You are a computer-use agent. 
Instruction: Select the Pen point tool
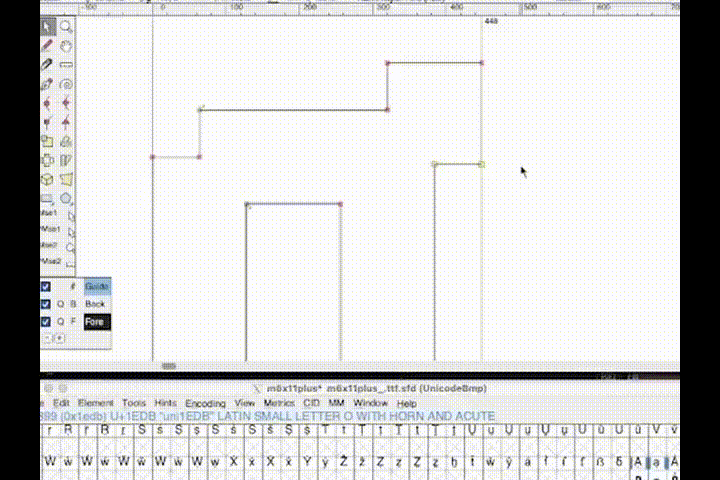pos(48,84)
